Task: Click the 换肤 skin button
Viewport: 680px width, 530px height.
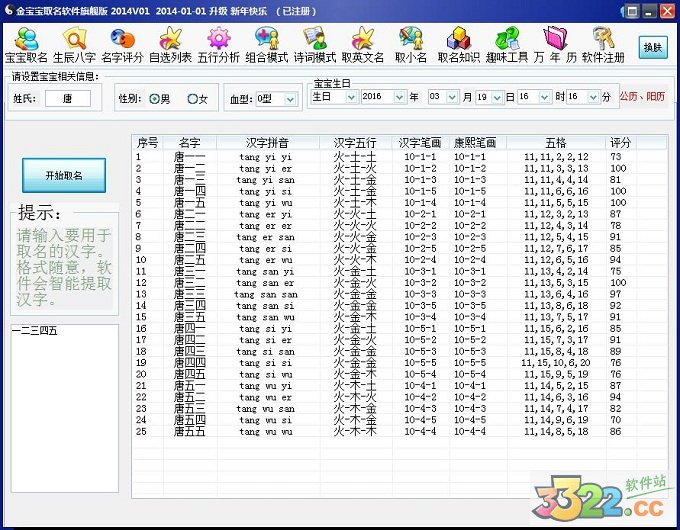Action: [x=653, y=47]
